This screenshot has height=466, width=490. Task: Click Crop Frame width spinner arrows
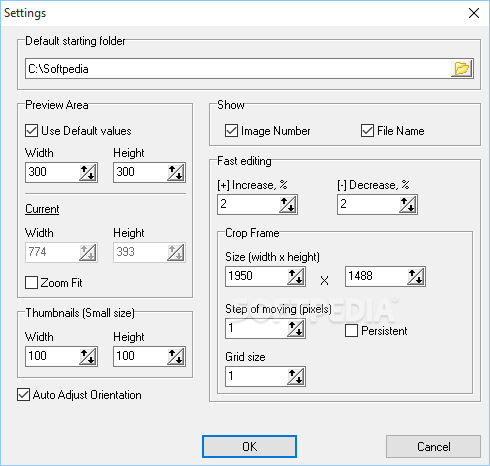click(296, 276)
